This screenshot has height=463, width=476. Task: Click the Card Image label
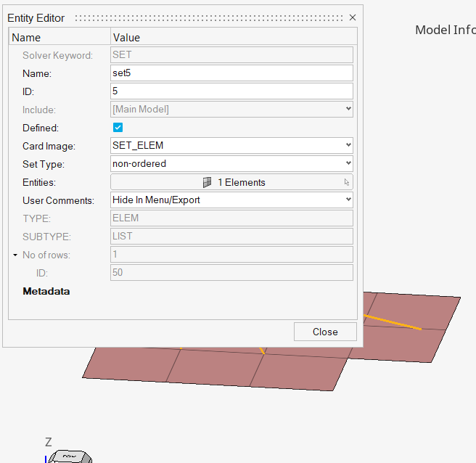49,146
